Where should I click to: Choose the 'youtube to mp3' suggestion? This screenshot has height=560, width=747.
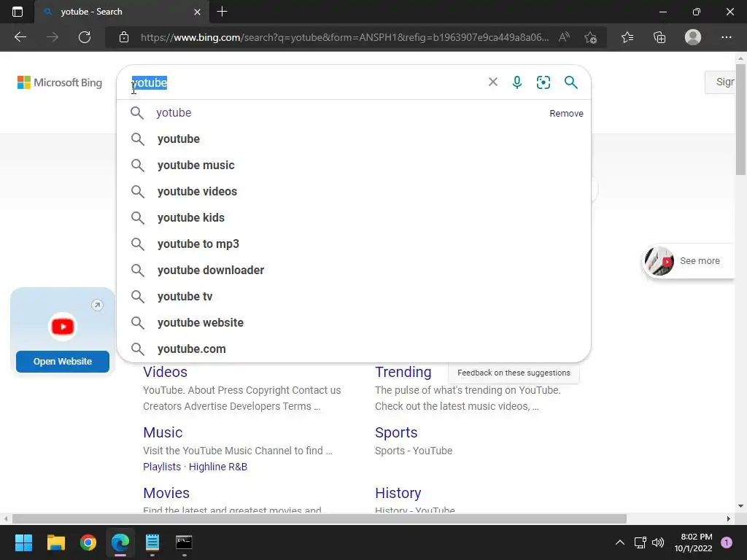pyautogui.click(x=354, y=244)
